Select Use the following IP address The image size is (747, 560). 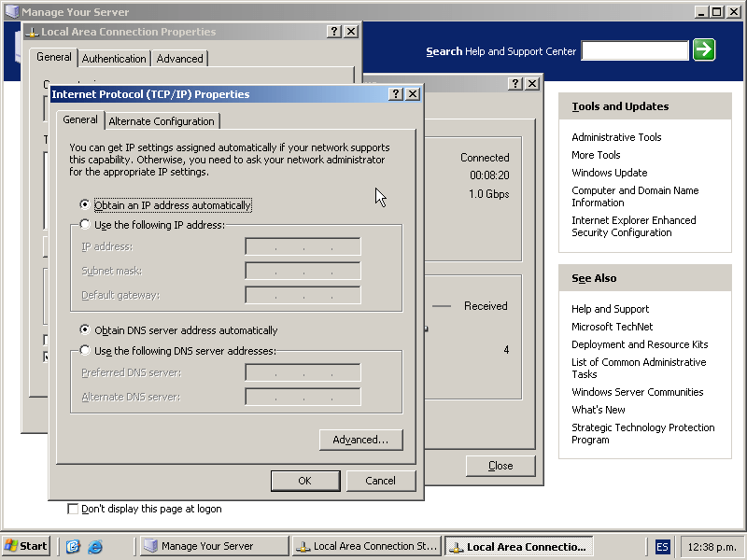coord(86,225)
